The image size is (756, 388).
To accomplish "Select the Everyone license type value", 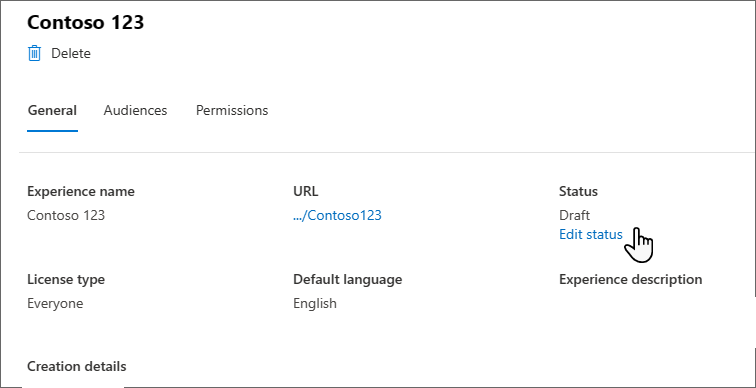I will [55, 304].
